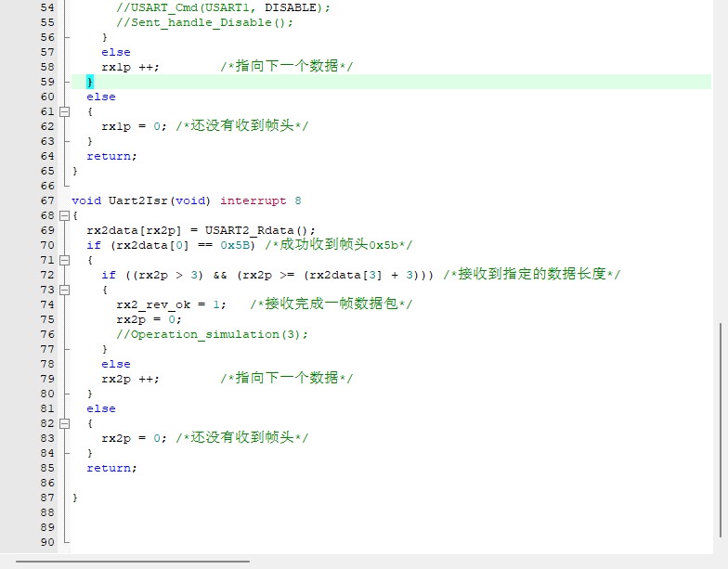
Task: Collapse the if block fold at line 71
Action: pyautogui.click(x=65, y=260)
